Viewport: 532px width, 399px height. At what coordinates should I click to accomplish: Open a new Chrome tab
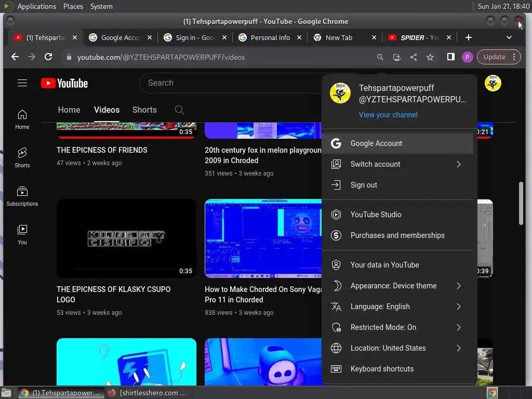click(x=468, y=37)
